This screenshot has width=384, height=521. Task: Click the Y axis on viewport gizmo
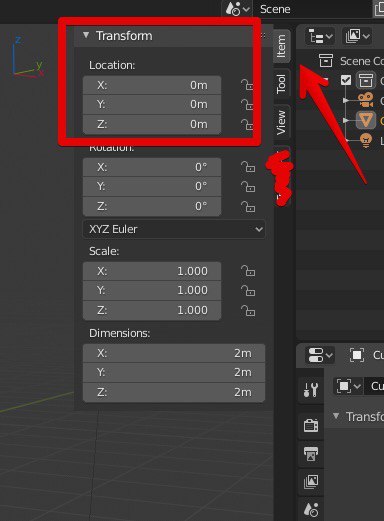pyautogui.click(x=39, y=65)
